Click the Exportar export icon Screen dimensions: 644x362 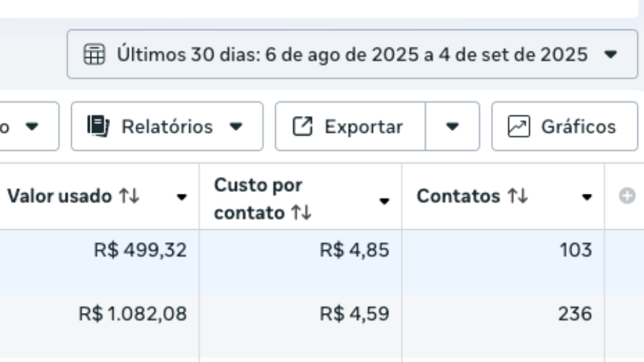(x=303, y=127)
